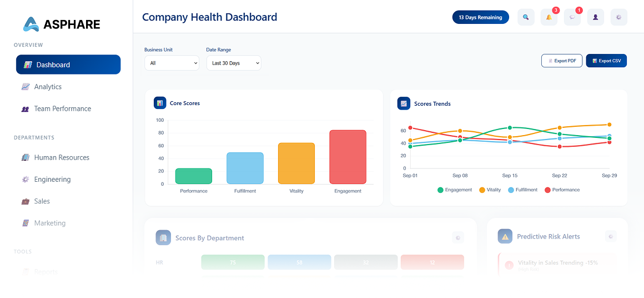Open Scores By Department settings gear
Image resolution: width=644 pixels, height=298 pixels.
457,237
